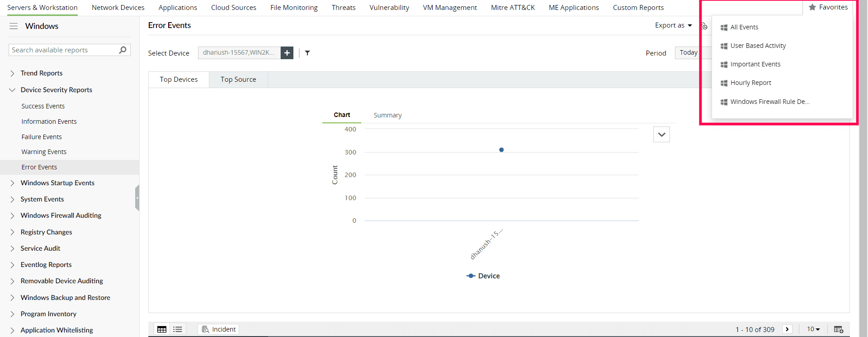
Task: Click the selected device field
Action: pyautogui.click(x=239, y=53)
